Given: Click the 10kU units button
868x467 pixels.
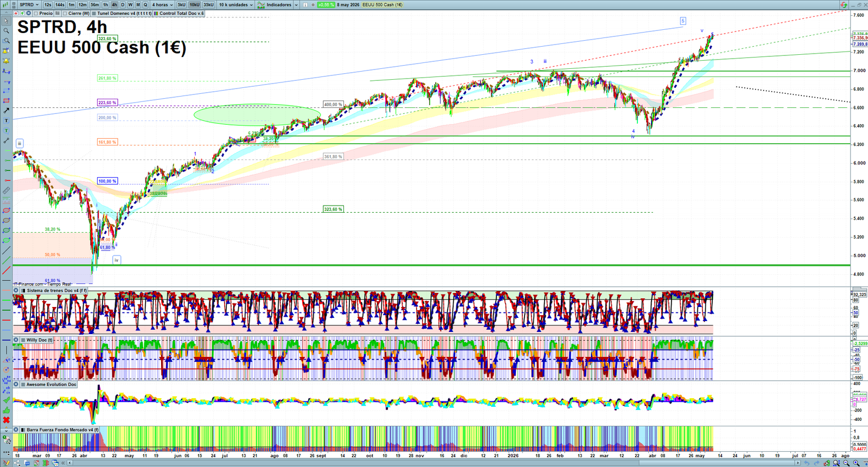Looking at the screenshot, I should pyautogui.click(x=194, y=5).
